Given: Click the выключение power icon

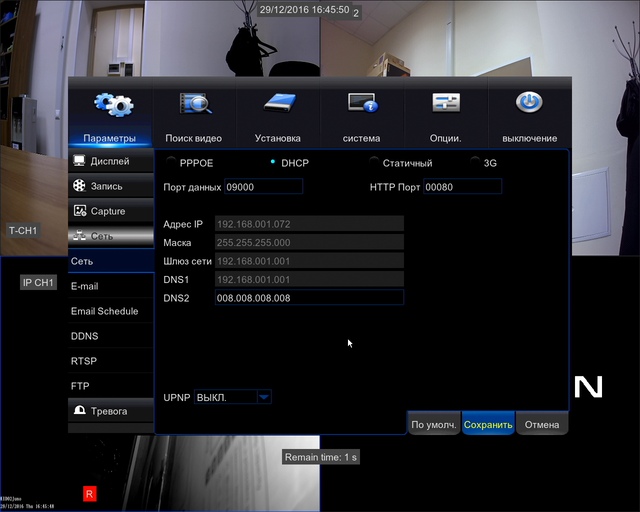Looking at the screenshot, I should pos(529,102).
